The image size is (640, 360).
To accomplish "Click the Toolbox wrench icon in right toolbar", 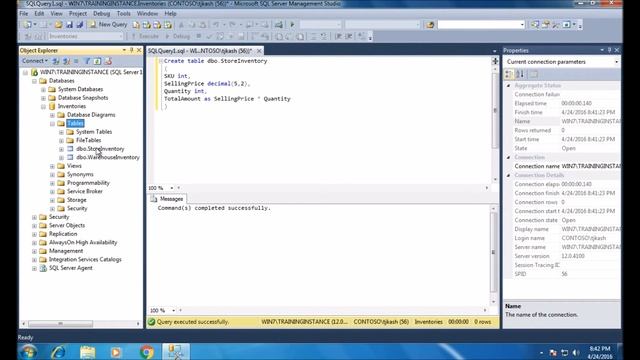I will coord(556,25).
